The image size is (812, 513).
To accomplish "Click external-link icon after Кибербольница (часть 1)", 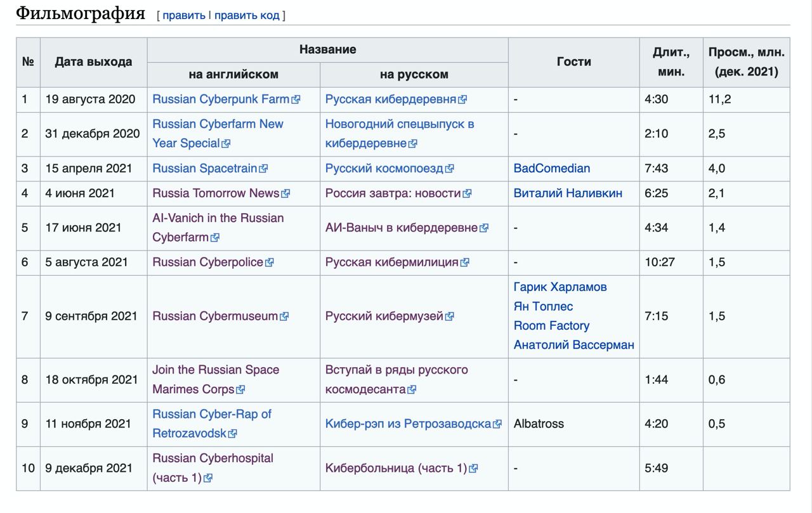I will tap(473, 469).
